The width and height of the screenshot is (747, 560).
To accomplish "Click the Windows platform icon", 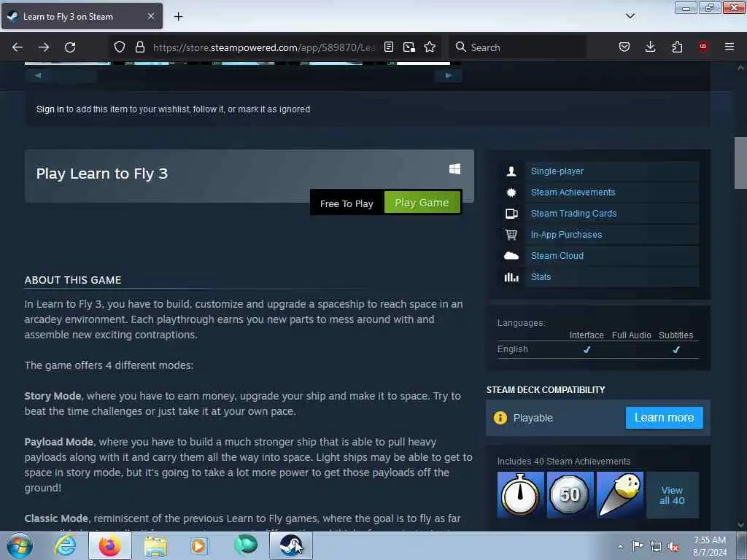I will pyautogui.click(x=454, y=169).
